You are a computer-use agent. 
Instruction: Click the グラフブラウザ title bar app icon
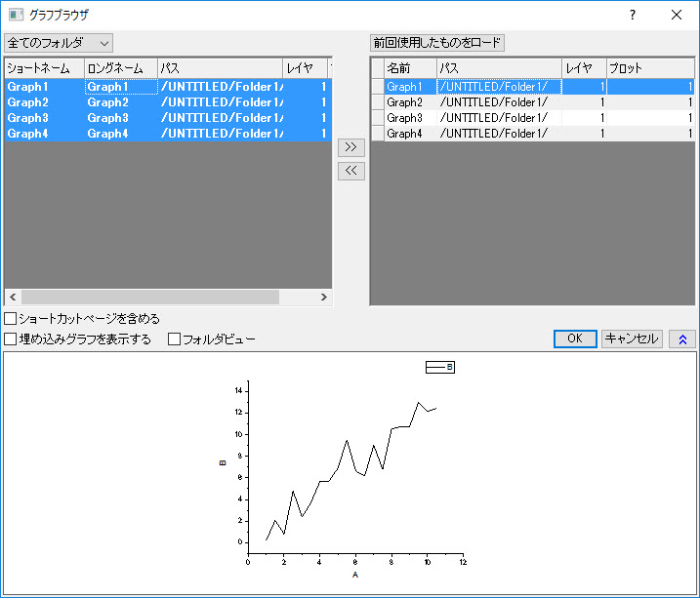coord(16,15)
